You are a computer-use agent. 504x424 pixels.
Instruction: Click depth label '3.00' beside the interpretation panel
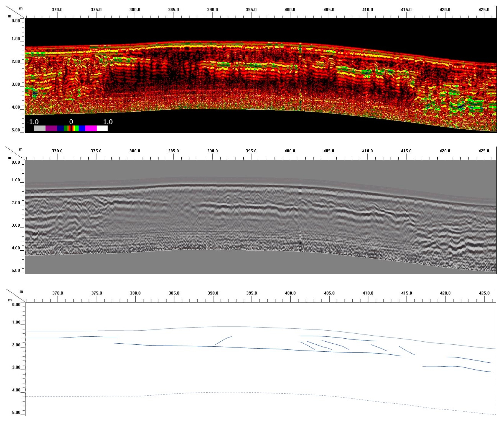point(16,367)
